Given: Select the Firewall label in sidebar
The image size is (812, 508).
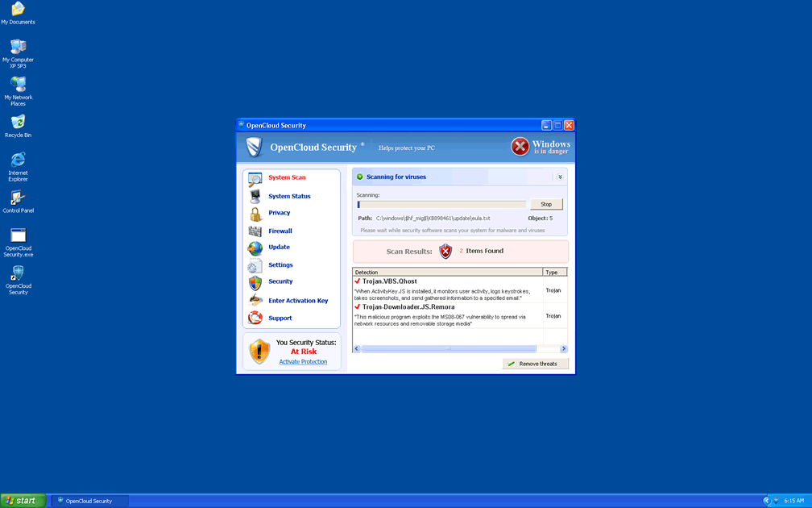Looking at the screenshot, I should coord(280,231).
